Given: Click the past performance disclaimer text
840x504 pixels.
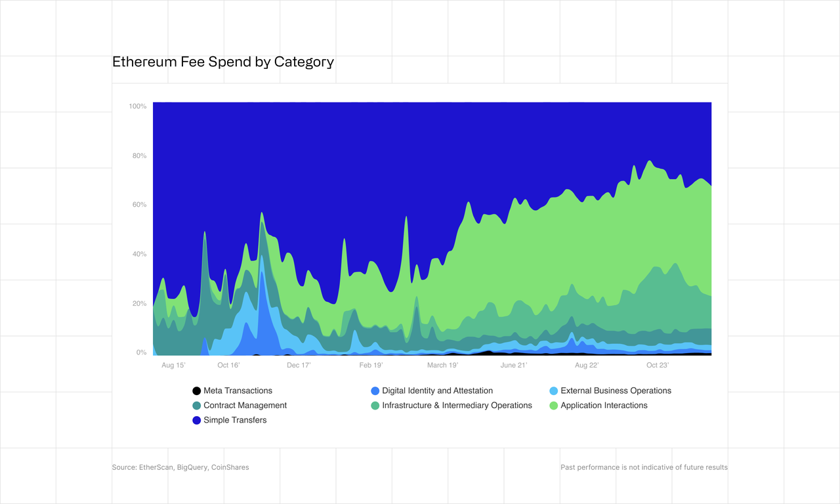Looking at the screenshot, I should pos(644,468).
